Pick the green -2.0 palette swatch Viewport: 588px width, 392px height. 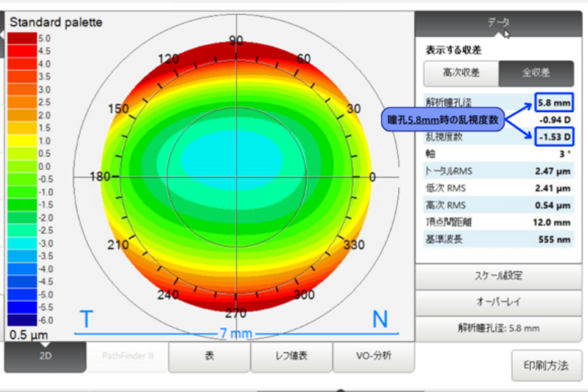(x=22, y=218)
